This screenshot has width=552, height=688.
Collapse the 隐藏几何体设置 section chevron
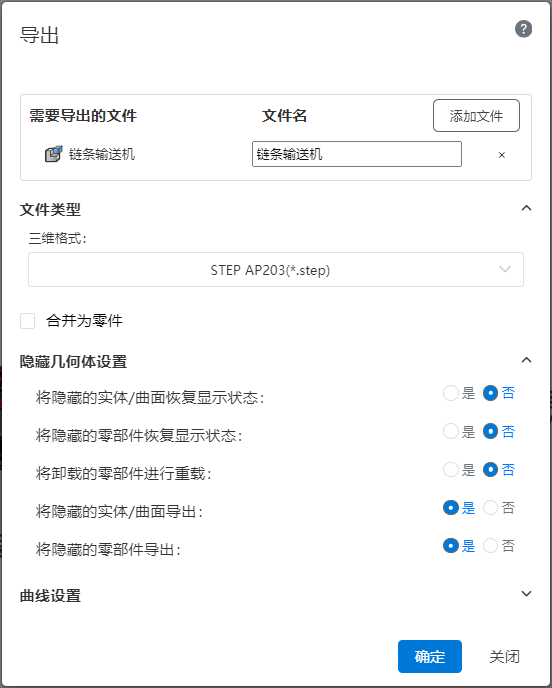(x=526, y=360)
